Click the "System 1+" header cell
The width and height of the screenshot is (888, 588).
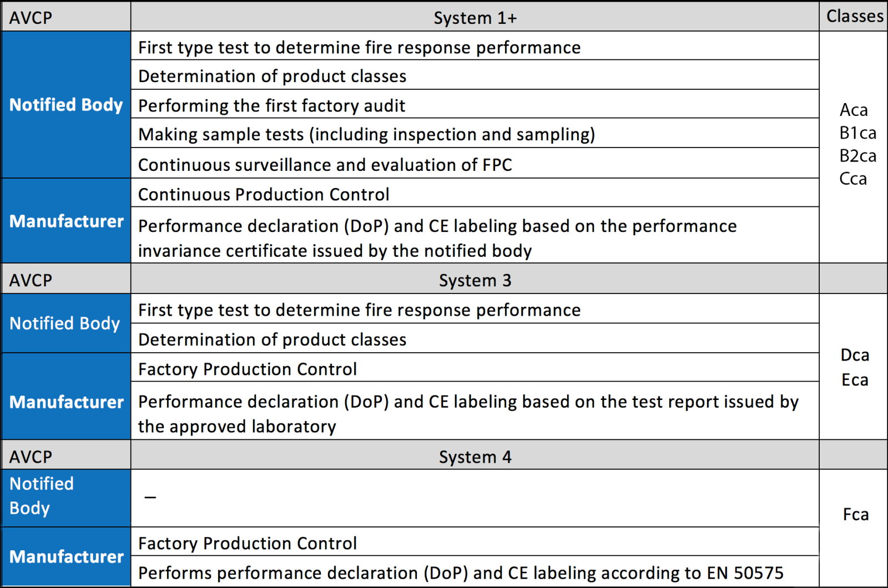(475, 18)
